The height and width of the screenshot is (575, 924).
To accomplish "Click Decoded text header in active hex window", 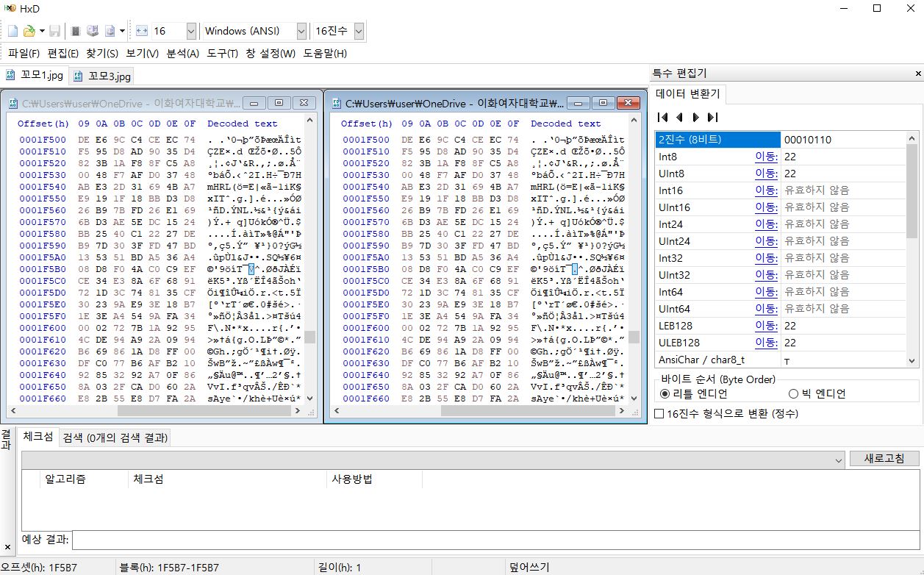I will [565, 124].
